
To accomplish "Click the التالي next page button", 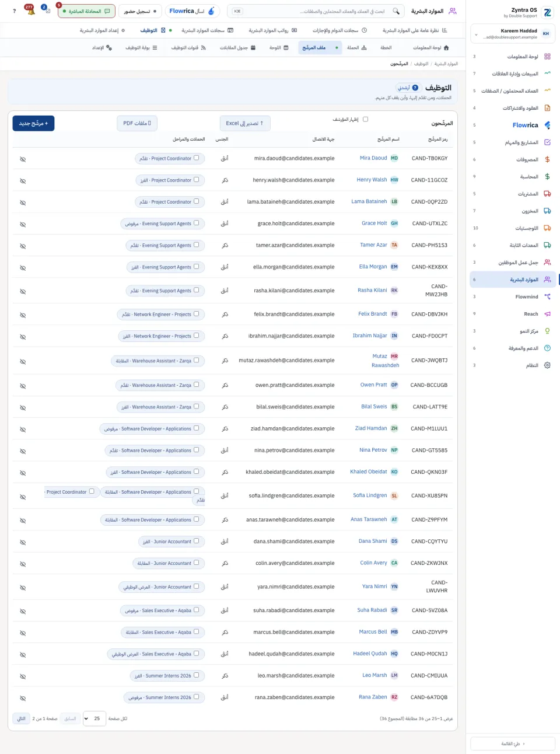I will coord(21,718).
